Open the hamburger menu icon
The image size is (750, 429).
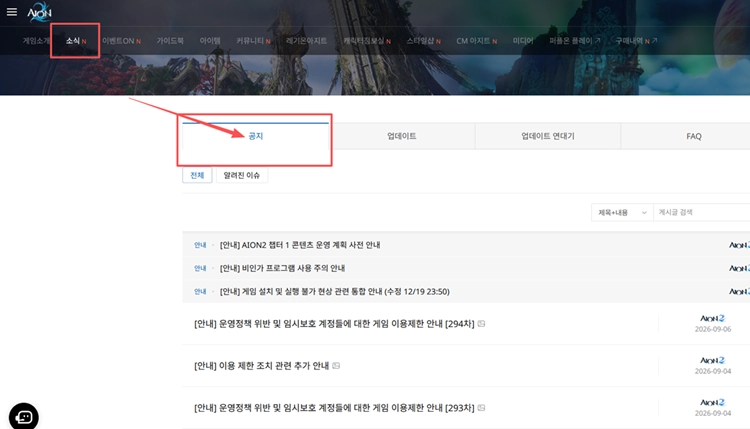(12, 11)
